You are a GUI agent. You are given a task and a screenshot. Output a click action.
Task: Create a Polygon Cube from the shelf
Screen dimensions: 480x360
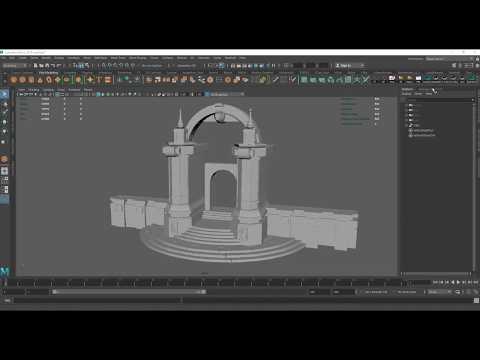coord(22,80)
